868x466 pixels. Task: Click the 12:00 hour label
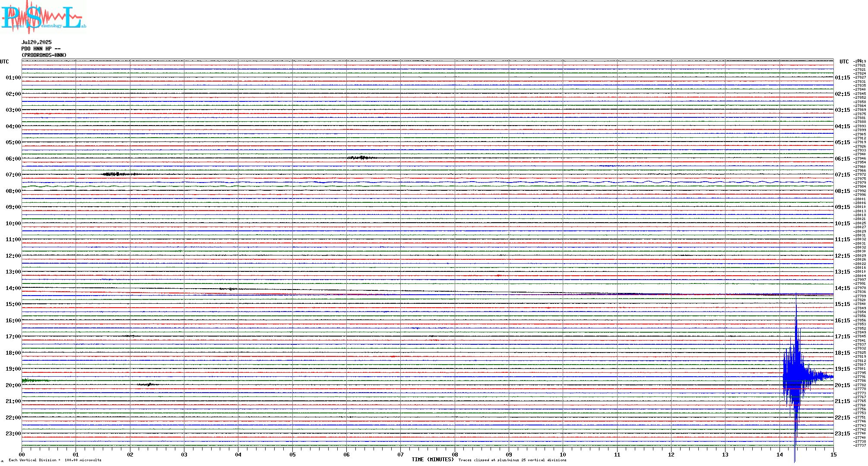point(13,256)
